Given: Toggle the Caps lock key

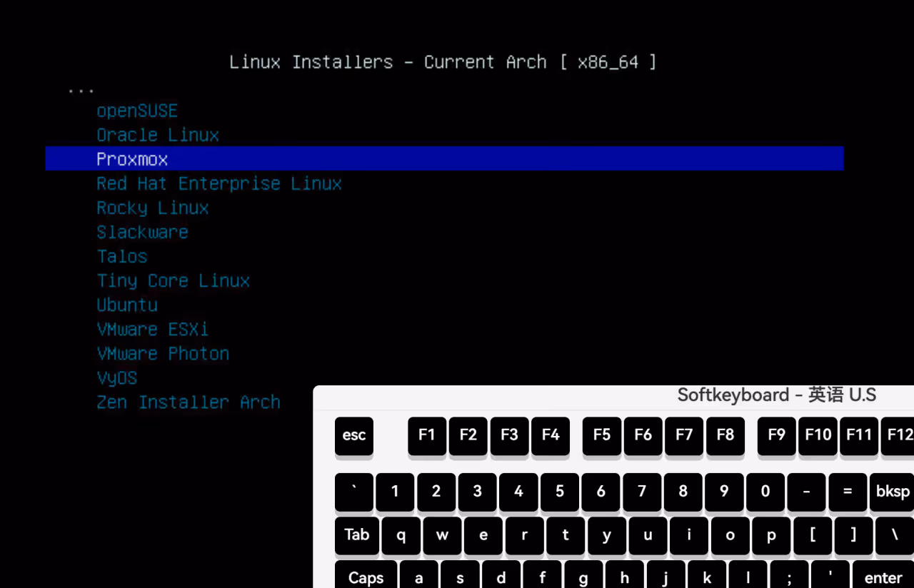Looking at the screenshot, I should pos(366,577).
